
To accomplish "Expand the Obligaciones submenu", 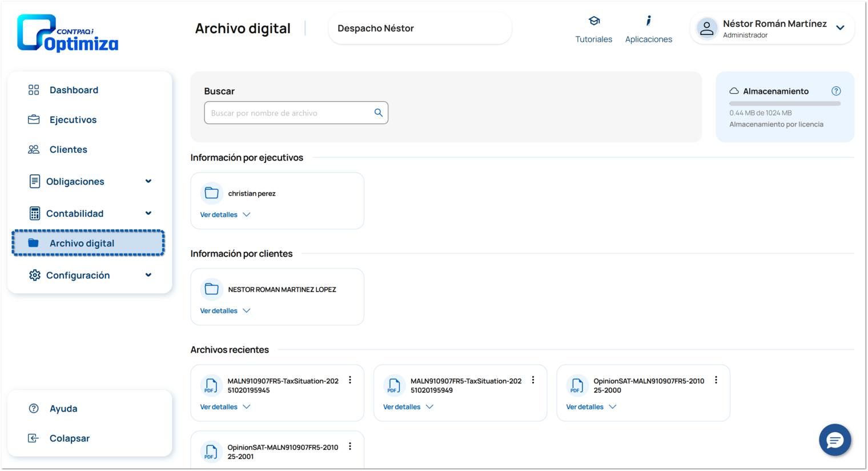I will 148,181.
